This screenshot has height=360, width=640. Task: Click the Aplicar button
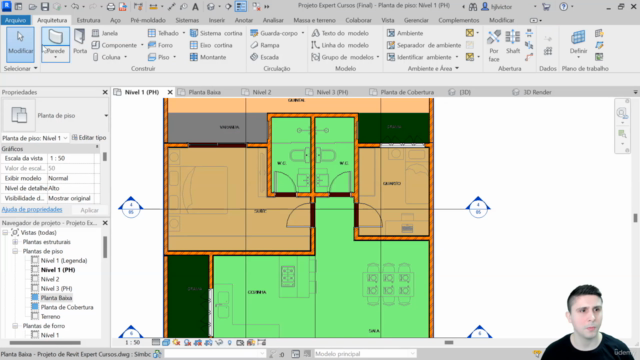(89, 210)
